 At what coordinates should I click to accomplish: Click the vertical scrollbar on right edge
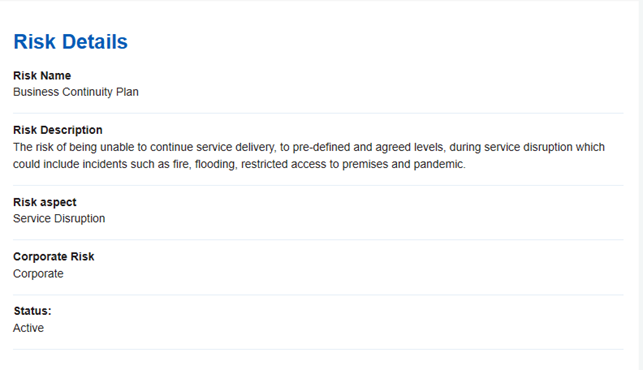641,185
